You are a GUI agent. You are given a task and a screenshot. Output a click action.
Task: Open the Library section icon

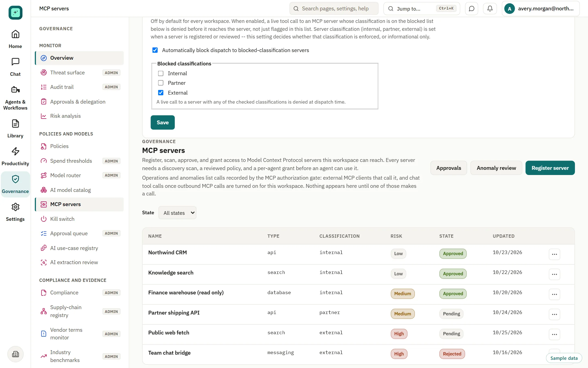click(15, 128)
